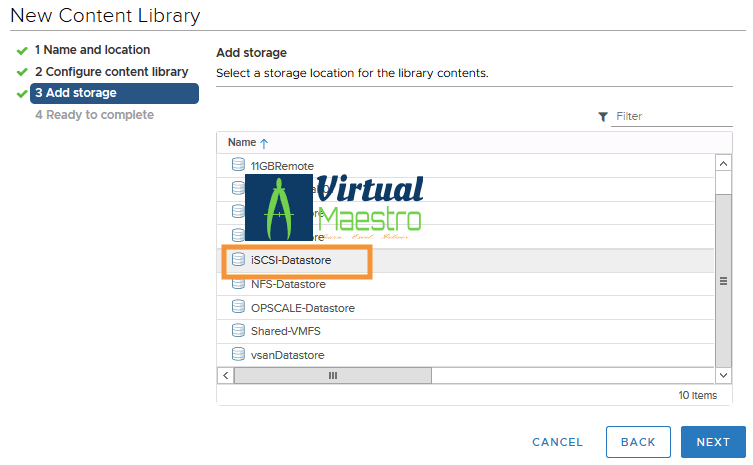The image size is (753, 465).
Task: Click the Name column sort arrow
Action: (x=264, y=143)
